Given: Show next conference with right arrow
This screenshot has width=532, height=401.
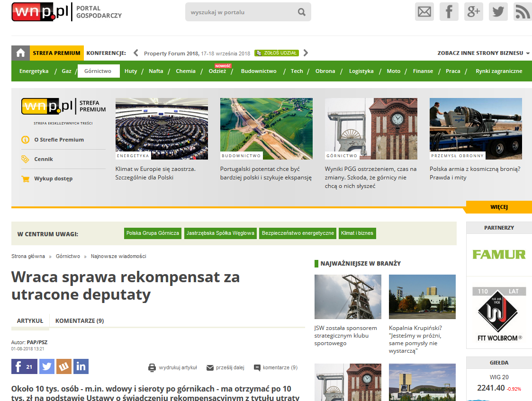Looking at the screenshot, I should (306, 53).
